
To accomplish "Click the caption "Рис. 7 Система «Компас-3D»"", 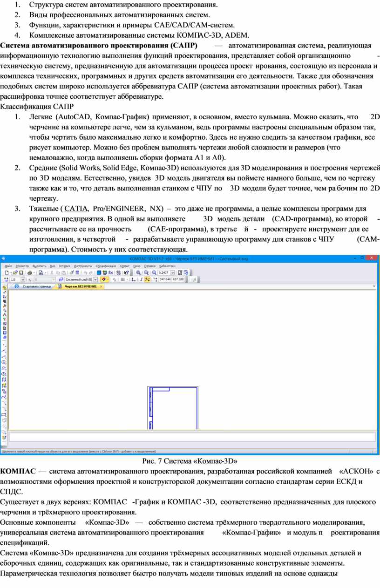I will tap(190, 461).
